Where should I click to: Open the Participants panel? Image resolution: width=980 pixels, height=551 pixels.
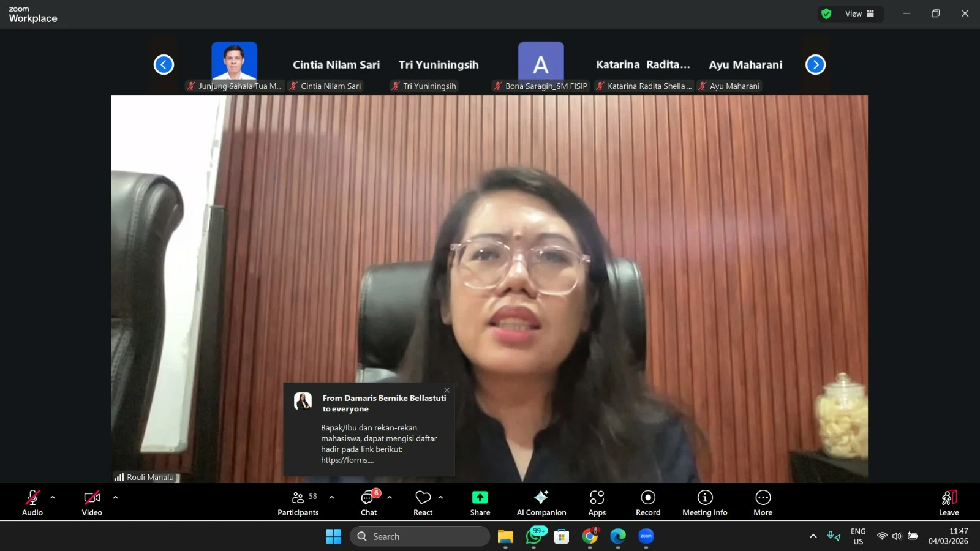[298, 503]
